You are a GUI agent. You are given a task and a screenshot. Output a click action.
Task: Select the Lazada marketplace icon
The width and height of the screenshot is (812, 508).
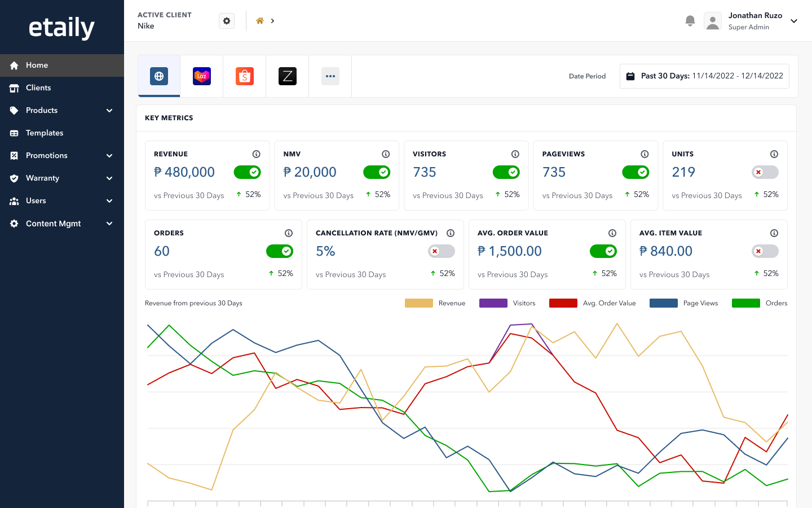coord(202,76)
